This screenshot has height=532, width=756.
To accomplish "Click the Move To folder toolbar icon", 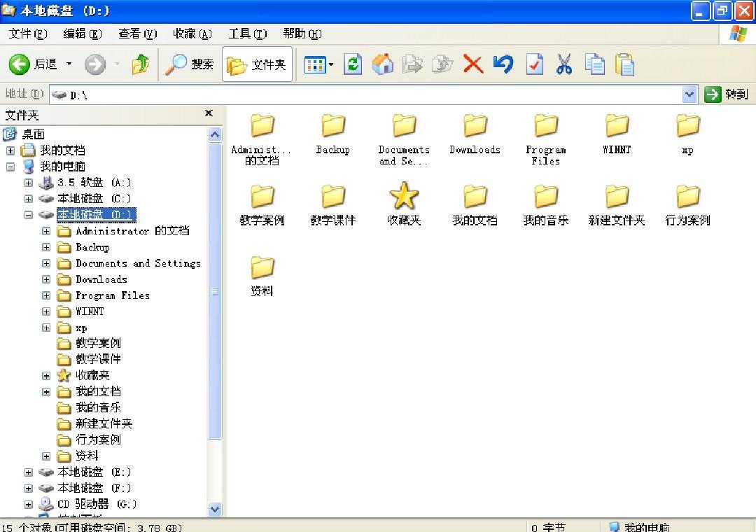I will pyautogui.click(x=412, y=64).
